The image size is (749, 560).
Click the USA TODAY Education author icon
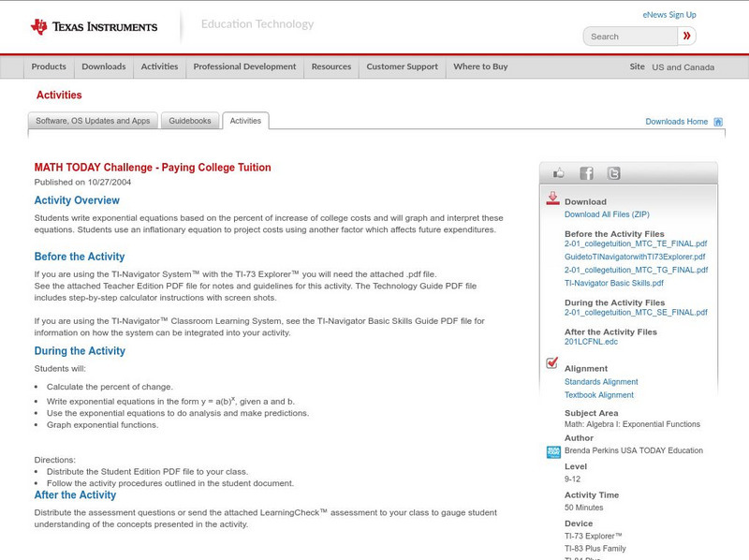coord(553,451)
